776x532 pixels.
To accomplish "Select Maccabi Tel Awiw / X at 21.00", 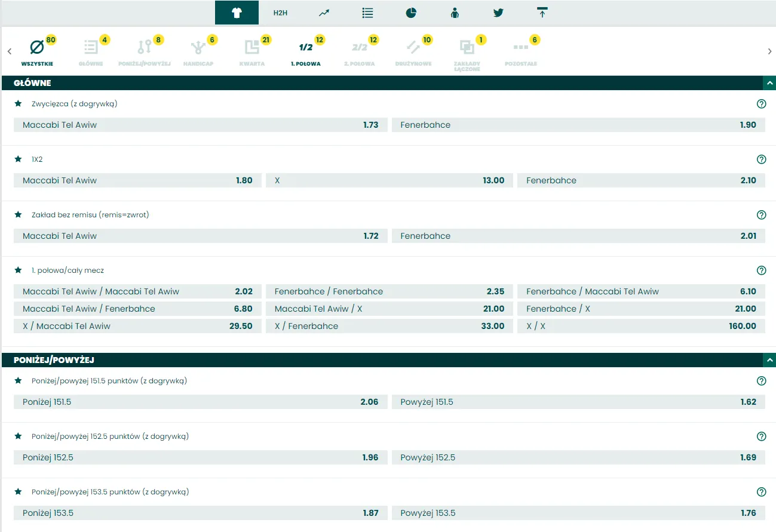I will tap(389, 309).
